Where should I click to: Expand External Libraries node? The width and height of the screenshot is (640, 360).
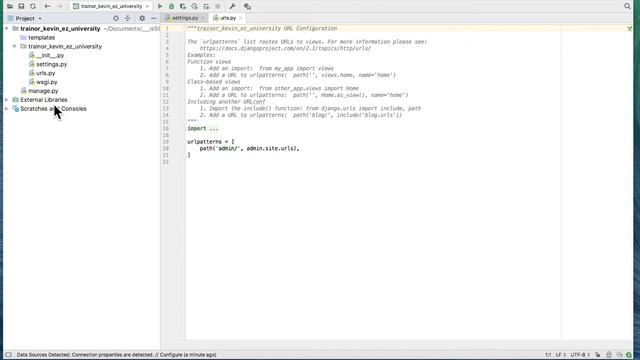tap(7, 100)
